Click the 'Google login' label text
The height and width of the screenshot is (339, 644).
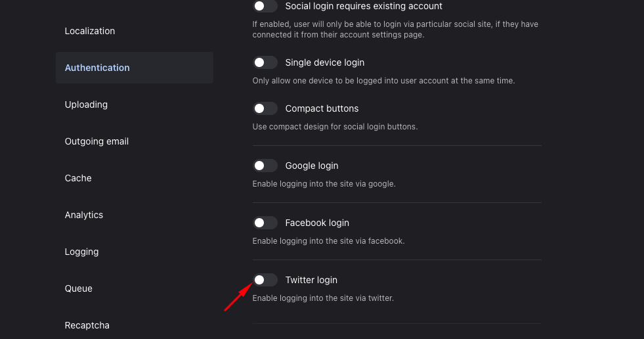click(x=312, y=166)
